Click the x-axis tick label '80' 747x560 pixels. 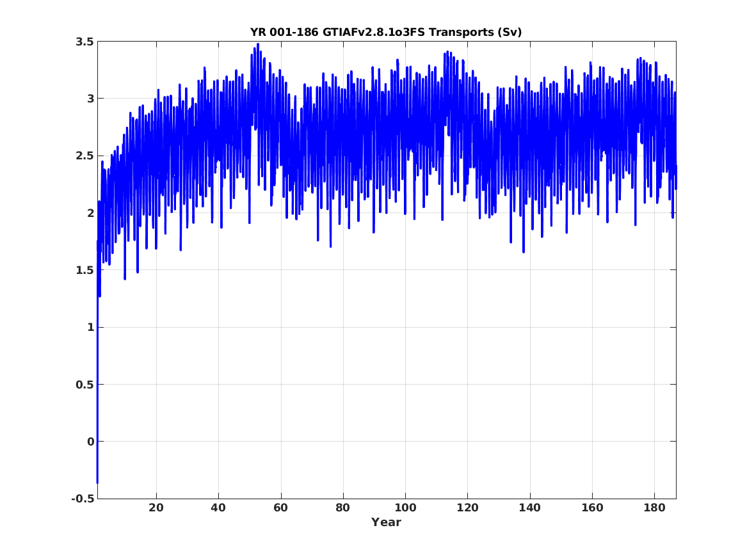[x=342, y=508]
